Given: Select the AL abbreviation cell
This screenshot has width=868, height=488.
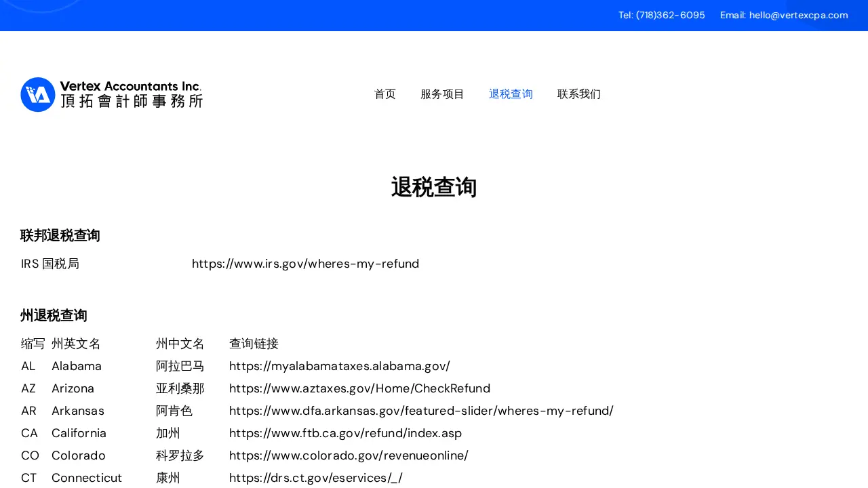Looking at the screenshot, I should (x=28, y=366).
